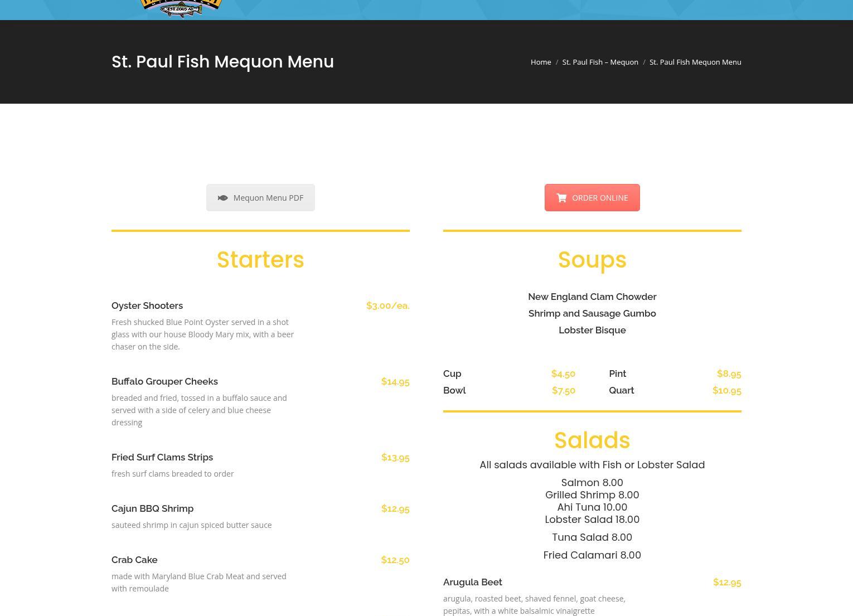The height and width of the screenshot is (616, 853).
Task: Click Lobster Bisque soup name
Action: pyautogui.click(x=592, y=330)
